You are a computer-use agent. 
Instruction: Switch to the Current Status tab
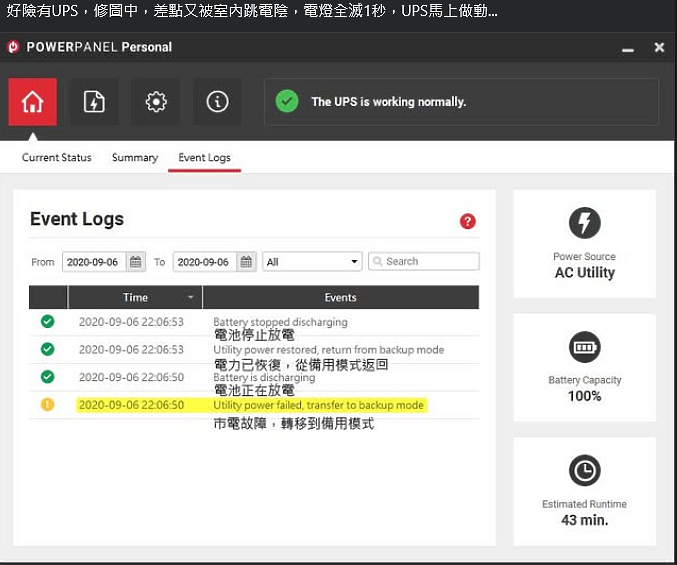pos(57,158)
